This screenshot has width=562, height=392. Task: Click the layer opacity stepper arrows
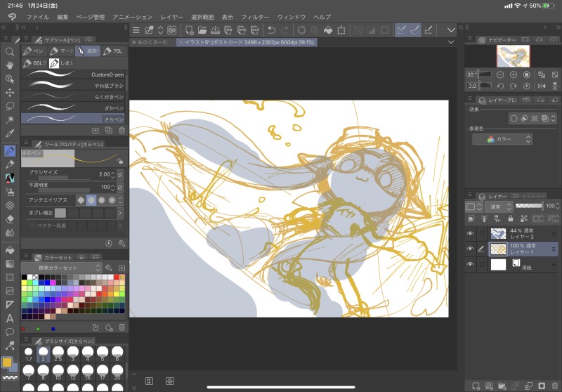[557, 206]
